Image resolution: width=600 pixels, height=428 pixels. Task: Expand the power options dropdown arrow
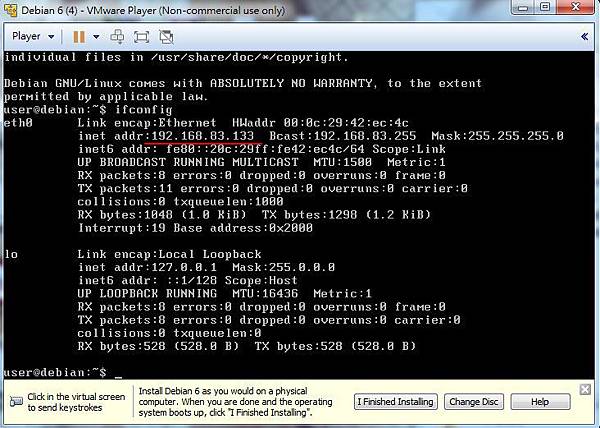[x=96, y=37]
